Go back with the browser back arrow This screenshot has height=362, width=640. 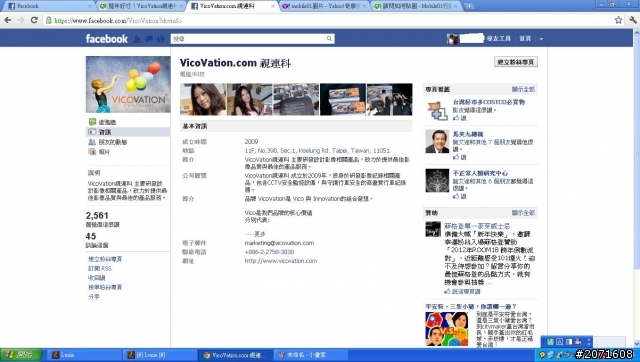(x=8, y=20)
